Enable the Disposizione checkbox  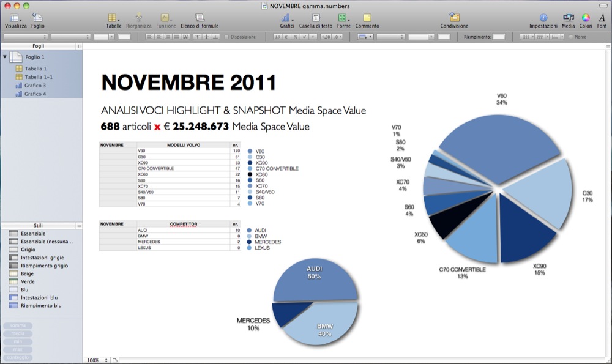click(x=228, y=37)
